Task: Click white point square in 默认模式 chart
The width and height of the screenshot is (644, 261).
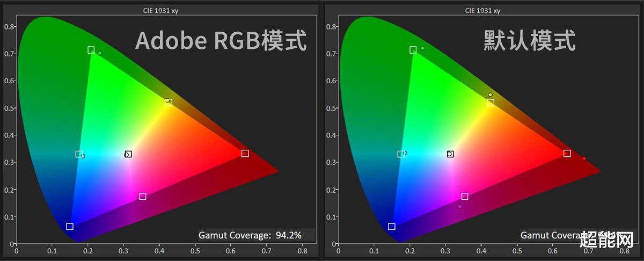Action: [450, 154]
